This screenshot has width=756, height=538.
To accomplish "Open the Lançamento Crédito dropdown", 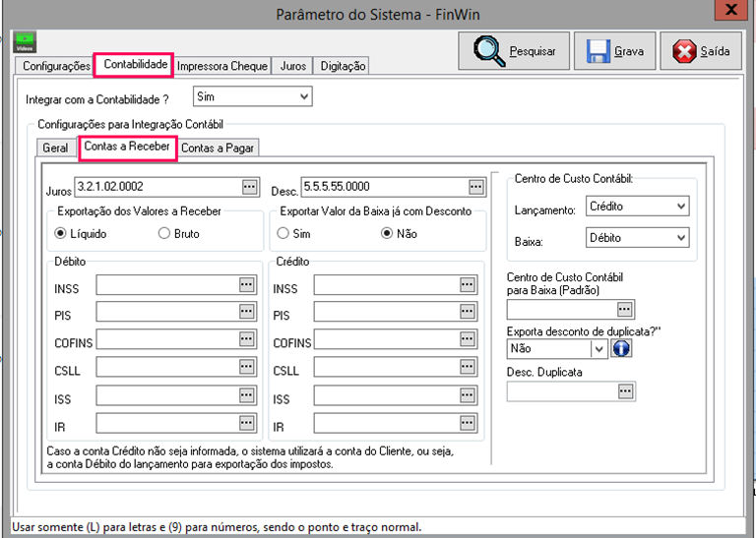I will (681, 207).
